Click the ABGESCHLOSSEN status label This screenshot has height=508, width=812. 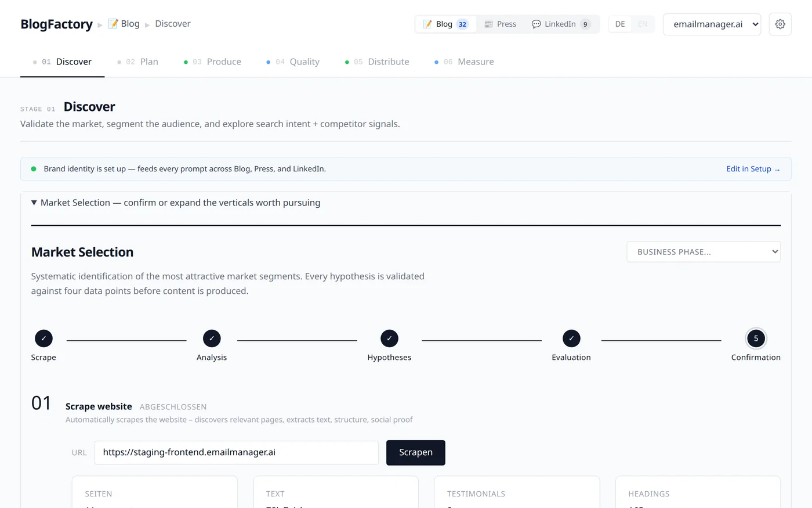(173, 407)
